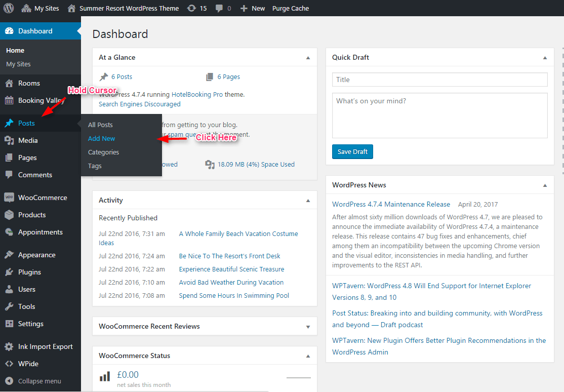The image size is (564, 392).
Task: Click the Search Engines Discouraged link
Action: point(140,104)
